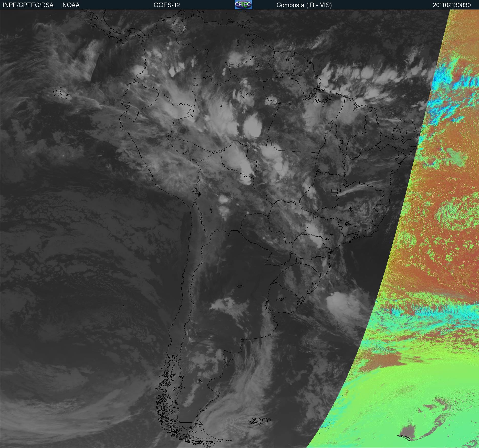Click the CPTEC logo in the header
Viewport: 479px width, 448px height.
tap(243, 5)
